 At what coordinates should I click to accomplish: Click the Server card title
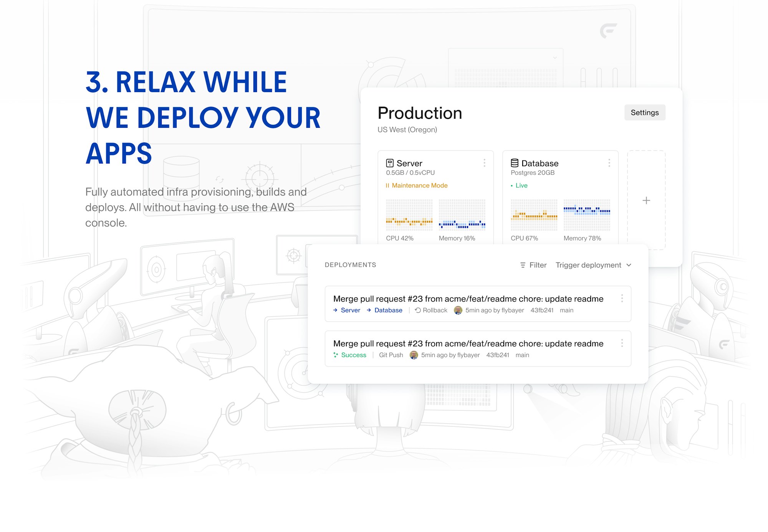tap(409, 164)
